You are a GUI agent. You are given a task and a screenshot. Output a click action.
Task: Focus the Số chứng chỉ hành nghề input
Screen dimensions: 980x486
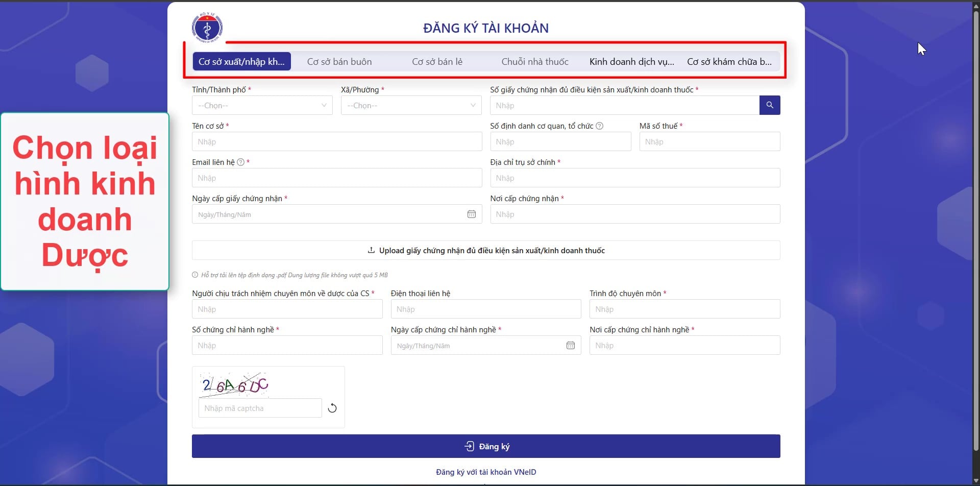[287, 345]
